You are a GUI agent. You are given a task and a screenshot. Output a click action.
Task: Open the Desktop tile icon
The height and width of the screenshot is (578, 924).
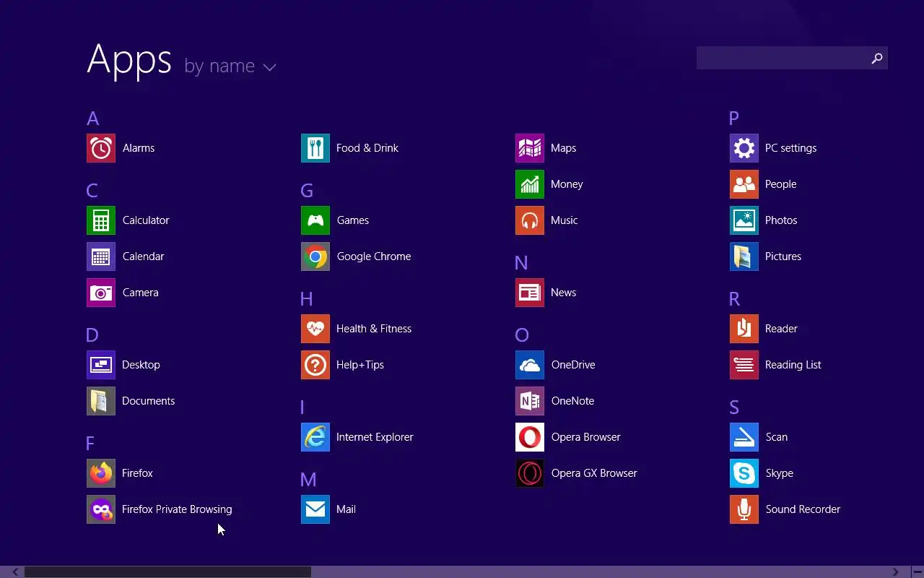click(x=101, y=365)
